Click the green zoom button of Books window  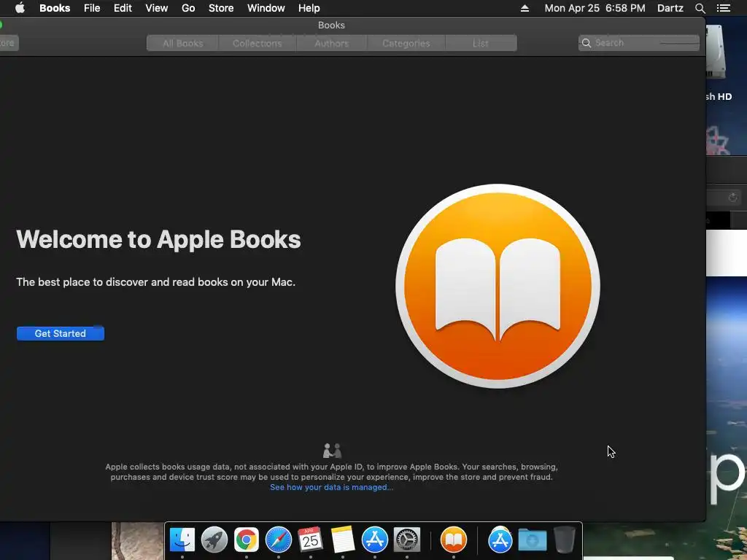click(x=1, y=25)
